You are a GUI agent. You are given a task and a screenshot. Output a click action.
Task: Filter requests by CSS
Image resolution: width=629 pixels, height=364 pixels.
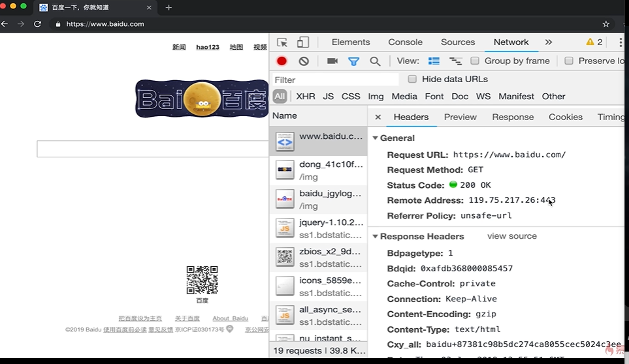351,96
